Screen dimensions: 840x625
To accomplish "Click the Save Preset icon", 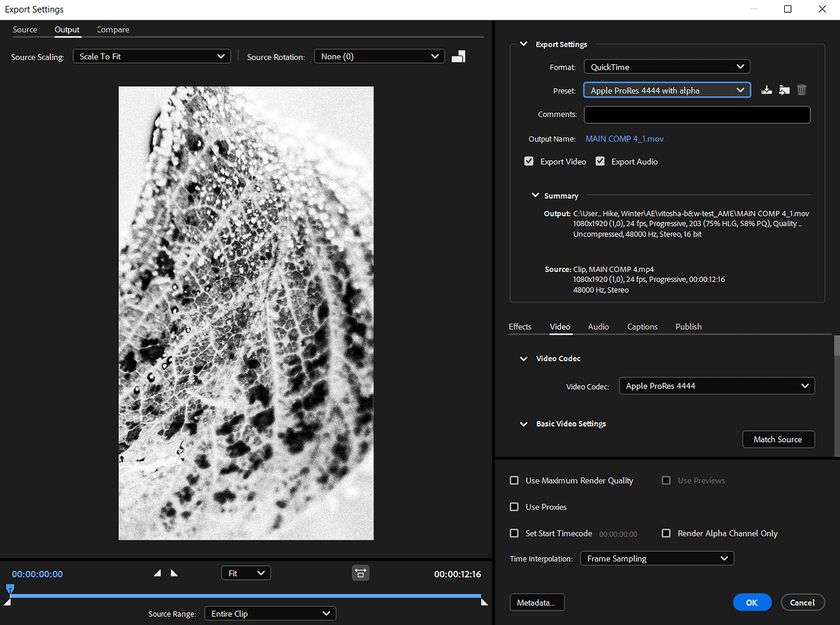I will pyautogui.click(x=766, y=90).
